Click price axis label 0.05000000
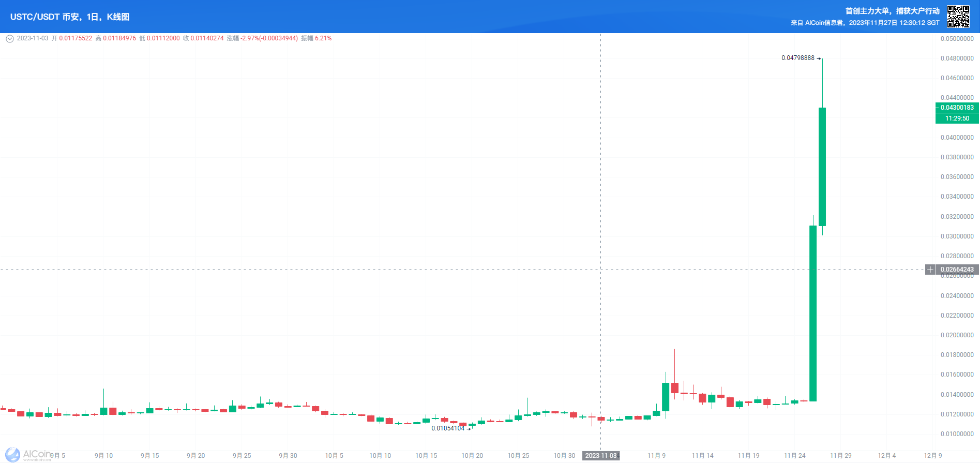Viewport: 980px width, 463px height. 957,39
